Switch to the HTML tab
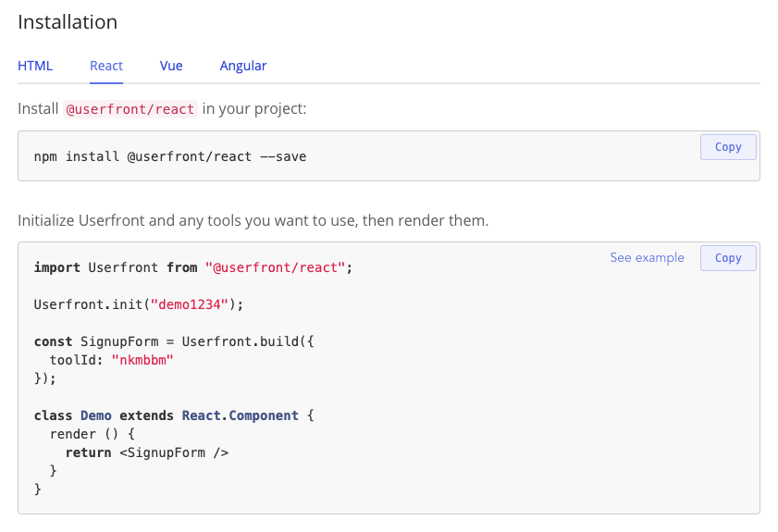778x532 pixels. (x=35, y=66)
